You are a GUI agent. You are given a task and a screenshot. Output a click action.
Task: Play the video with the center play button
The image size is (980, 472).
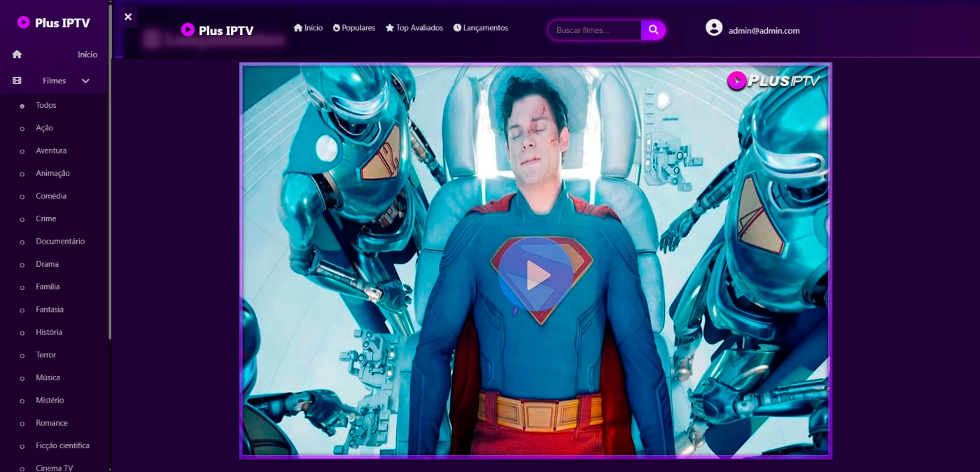pyautogui.click(x=535, y=275)
